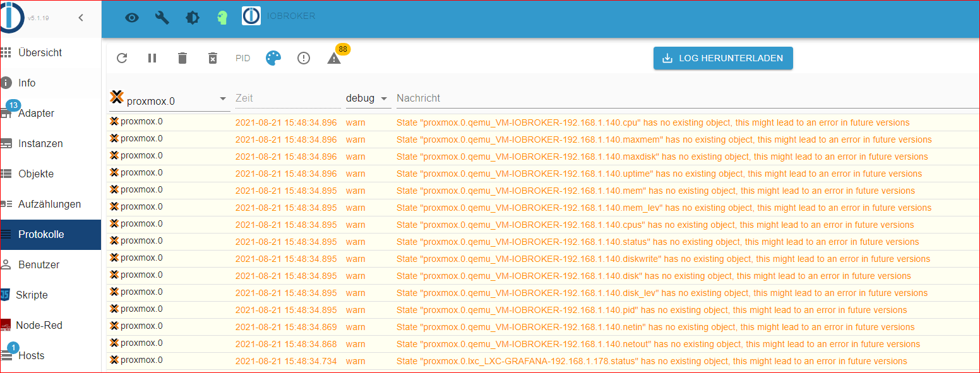Screen dimensions: 980x373
Task: Delete the log file using the trash-with-X icon
Action: pyautogui.click(x=213, y=58)
